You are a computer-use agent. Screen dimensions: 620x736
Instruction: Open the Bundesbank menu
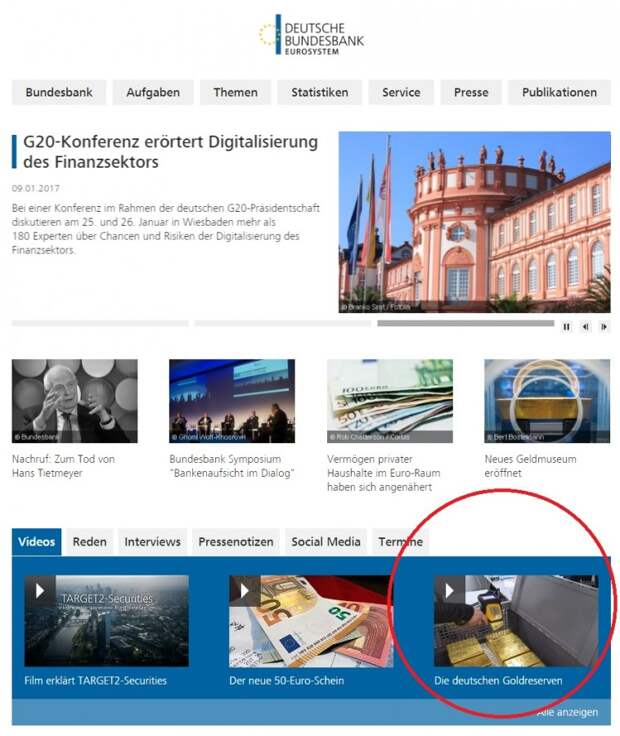(59, 92)
